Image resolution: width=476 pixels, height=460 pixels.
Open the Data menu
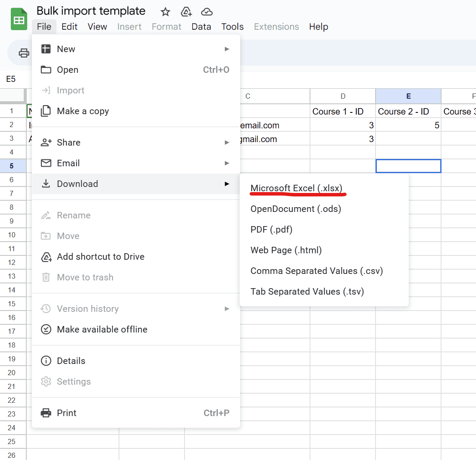pos(201,27)
